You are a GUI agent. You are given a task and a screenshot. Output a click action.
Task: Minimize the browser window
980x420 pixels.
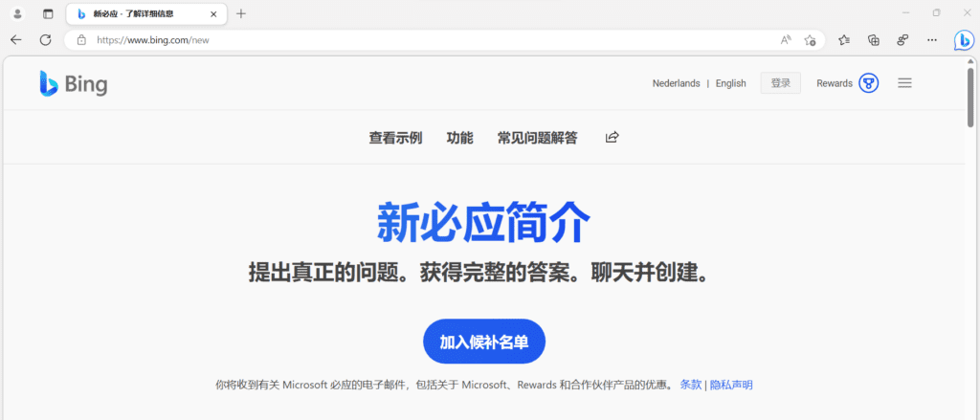pos(906,13)
